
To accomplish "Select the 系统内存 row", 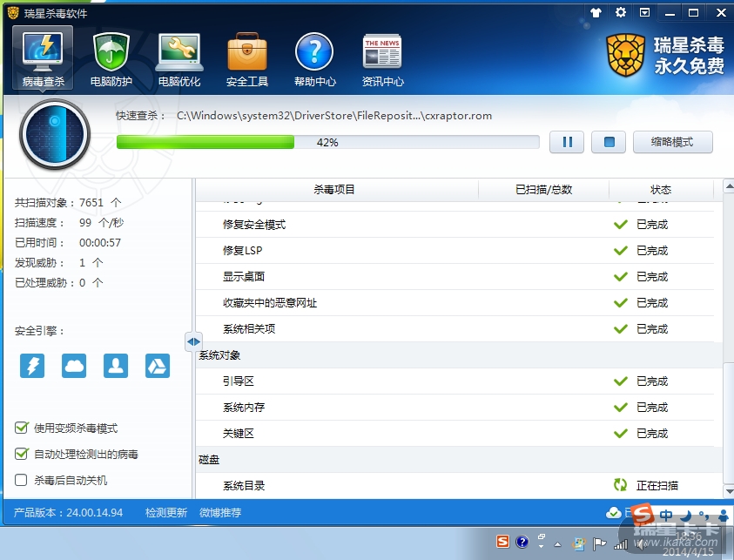I will pos(455,408).
